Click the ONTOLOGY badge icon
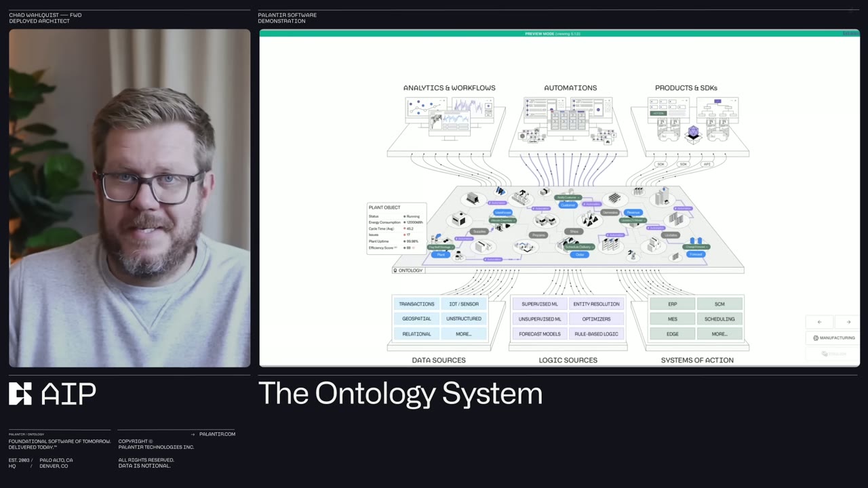The image size is (868, 488). click(x=395, y=270)
